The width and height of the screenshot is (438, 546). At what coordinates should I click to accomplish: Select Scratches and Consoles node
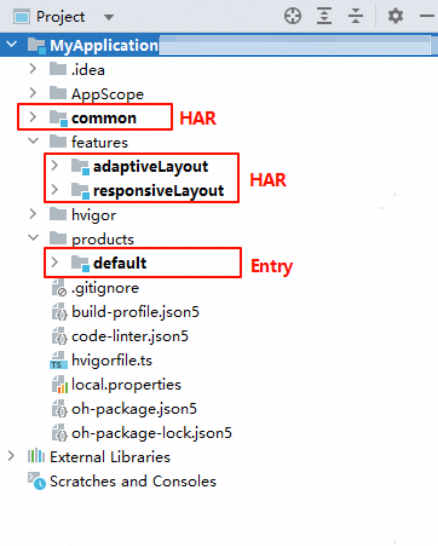(x=133, y=481)
